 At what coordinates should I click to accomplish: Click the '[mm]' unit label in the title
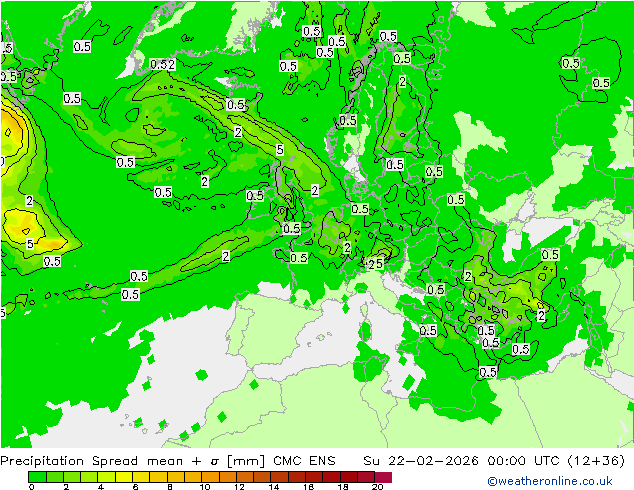tap(246, 461)
